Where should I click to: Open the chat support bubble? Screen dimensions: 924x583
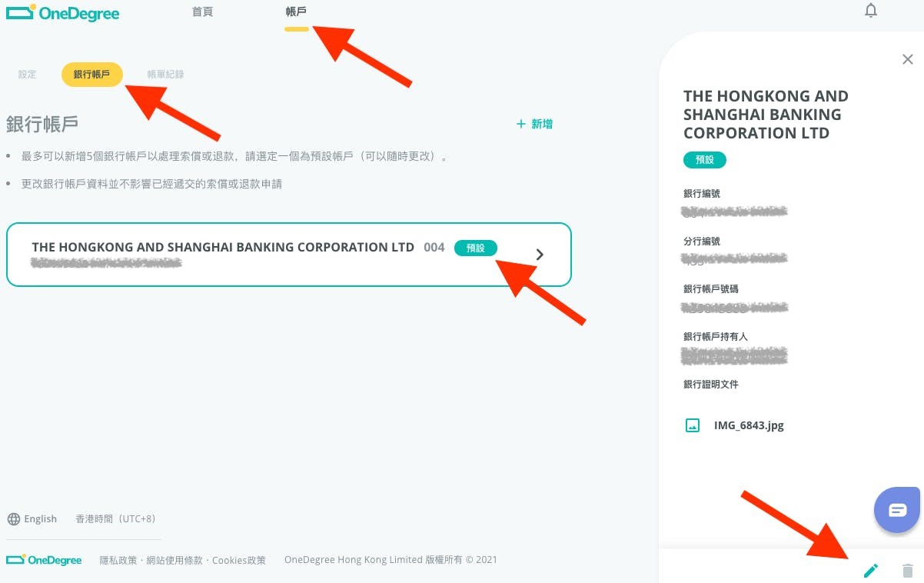coord(897,510)
